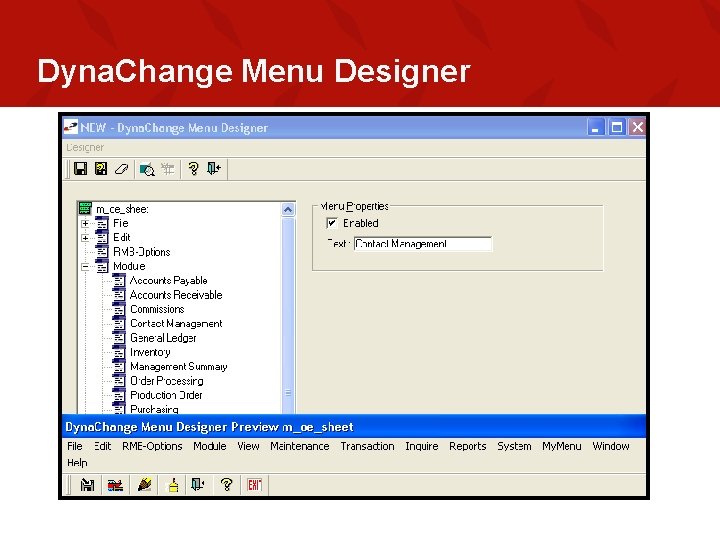The image size is (720, 540).
Task: Click the Save As disk with question mark icon
Action: pos(101,169)
